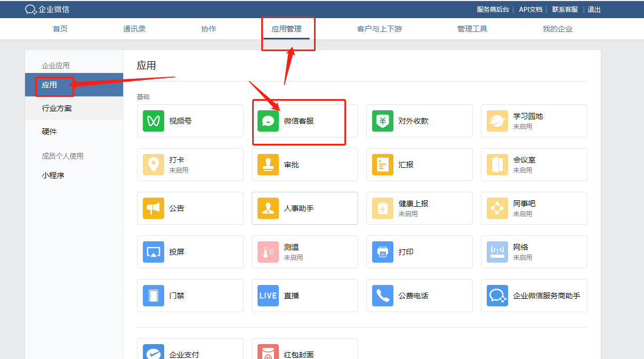Open the 管理工具 tab

(472, 29)
